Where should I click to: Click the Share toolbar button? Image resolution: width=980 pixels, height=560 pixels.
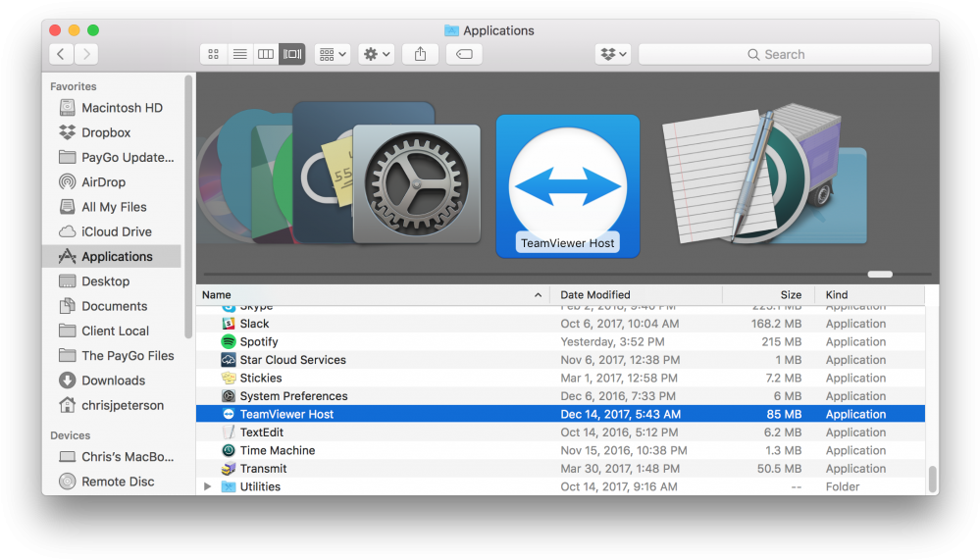click(x=420, y=54)
